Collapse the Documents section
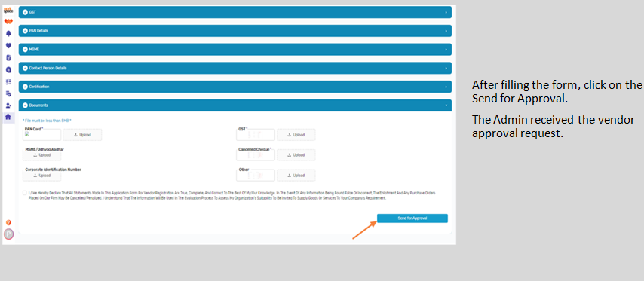Screen dimensions: 644x281 click(235, 105)
